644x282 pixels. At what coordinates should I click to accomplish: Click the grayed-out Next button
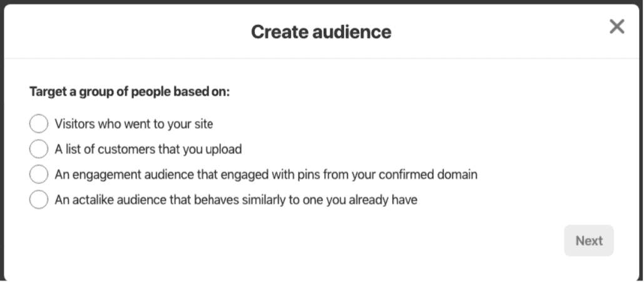589,241
